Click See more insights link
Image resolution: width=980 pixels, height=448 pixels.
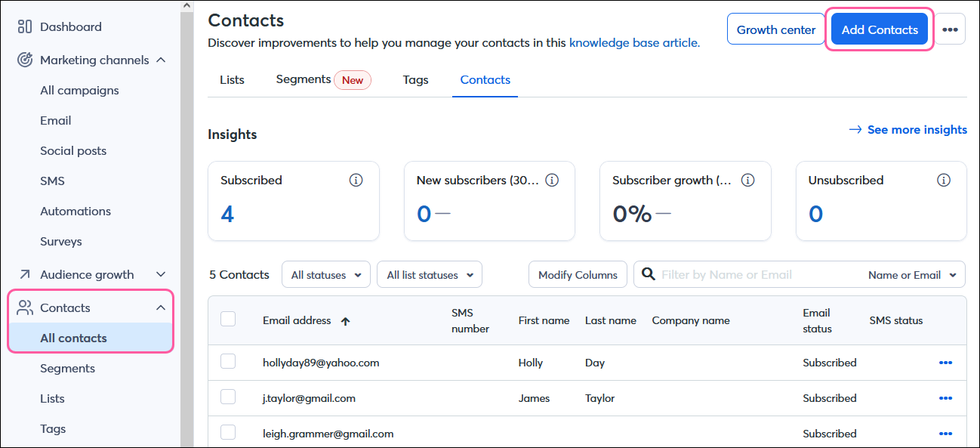(x=917, y=130)
